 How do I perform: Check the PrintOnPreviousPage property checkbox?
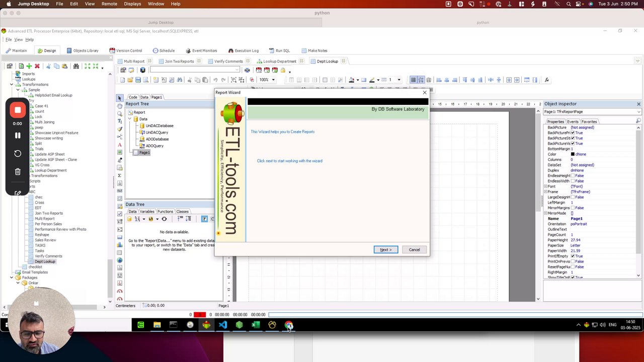tap(573, 261)
